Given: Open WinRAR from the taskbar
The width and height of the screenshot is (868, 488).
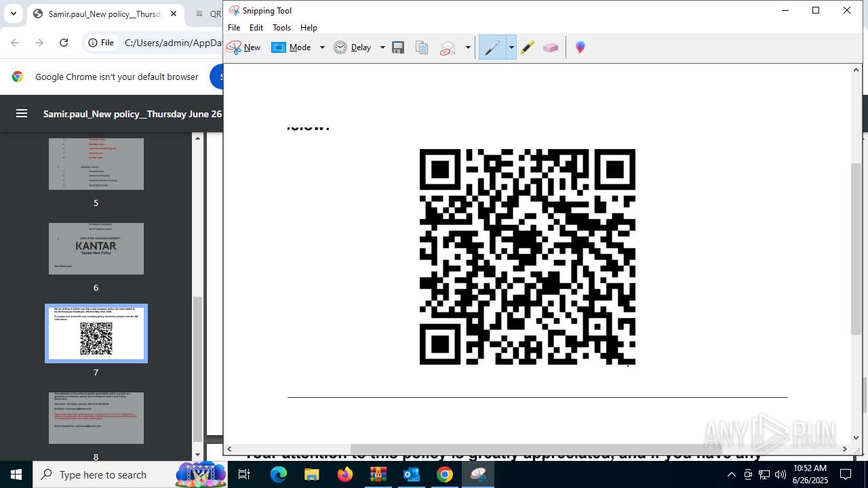Looking at the screenshot, I should (378, 474).
